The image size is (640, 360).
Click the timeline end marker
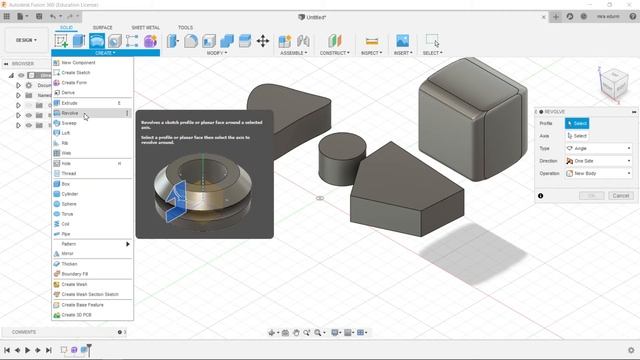[89, 349]
